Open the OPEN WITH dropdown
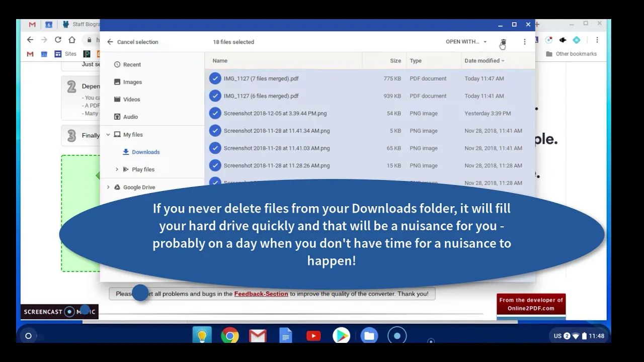Viewport: 644px width, 362px height. [x=466, y=42]
